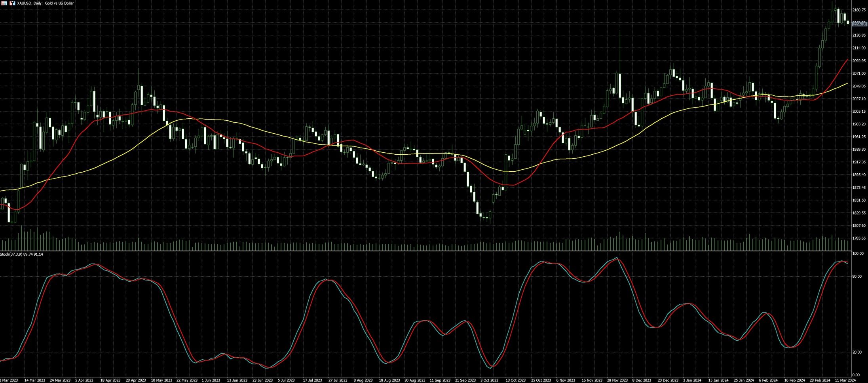Click the 3 Oct 2023 date label
The image size is (868, 383).
489,380
